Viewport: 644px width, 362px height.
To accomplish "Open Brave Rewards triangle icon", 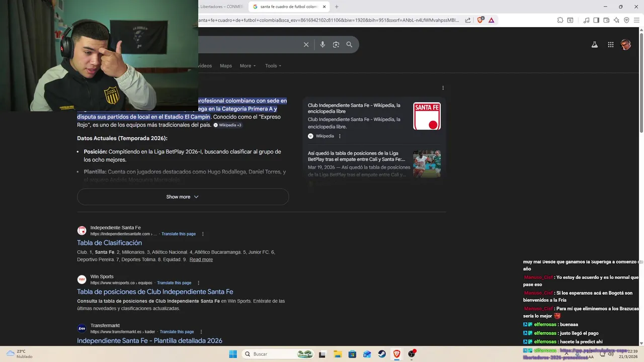I will (x=492, y=20).
